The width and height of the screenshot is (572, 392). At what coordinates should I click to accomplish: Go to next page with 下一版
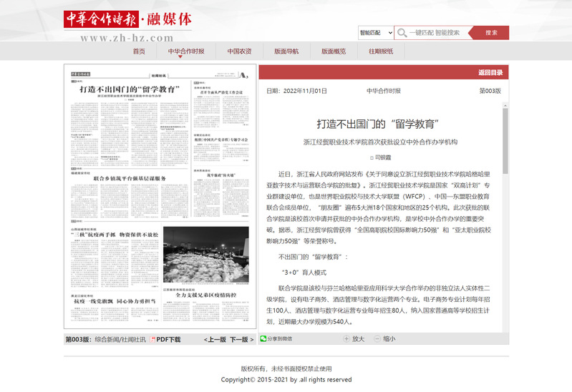[x=241, y=339]
